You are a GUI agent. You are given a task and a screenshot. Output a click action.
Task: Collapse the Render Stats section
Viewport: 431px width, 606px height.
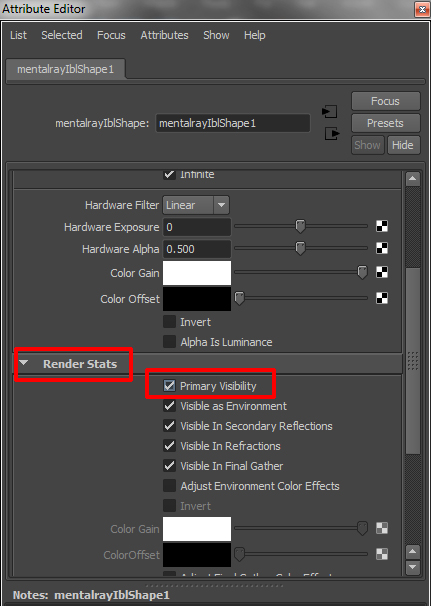pos(24,363)
